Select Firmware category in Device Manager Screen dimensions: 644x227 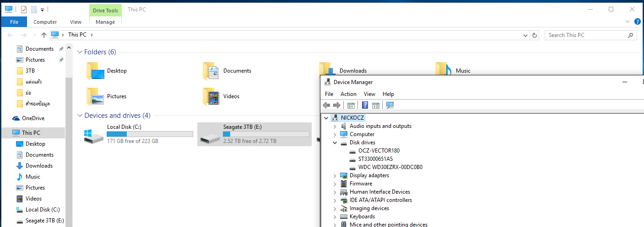coord(361,184)
